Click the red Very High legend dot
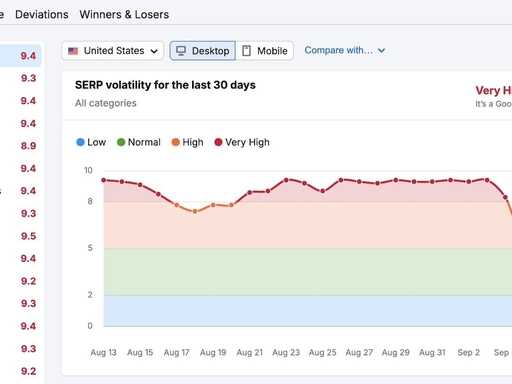Viewport: 512px width, 384px height. point(218,142)
